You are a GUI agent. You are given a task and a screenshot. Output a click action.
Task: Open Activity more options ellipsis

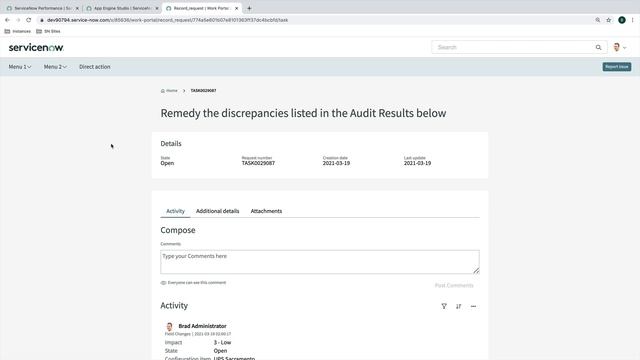473,306
